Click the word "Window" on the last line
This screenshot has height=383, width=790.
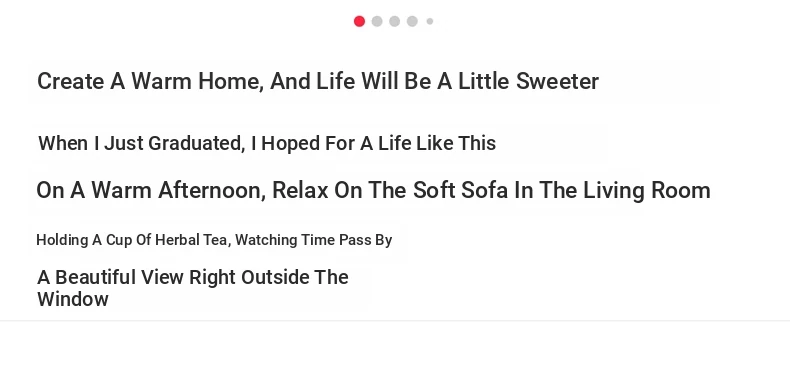73,299
